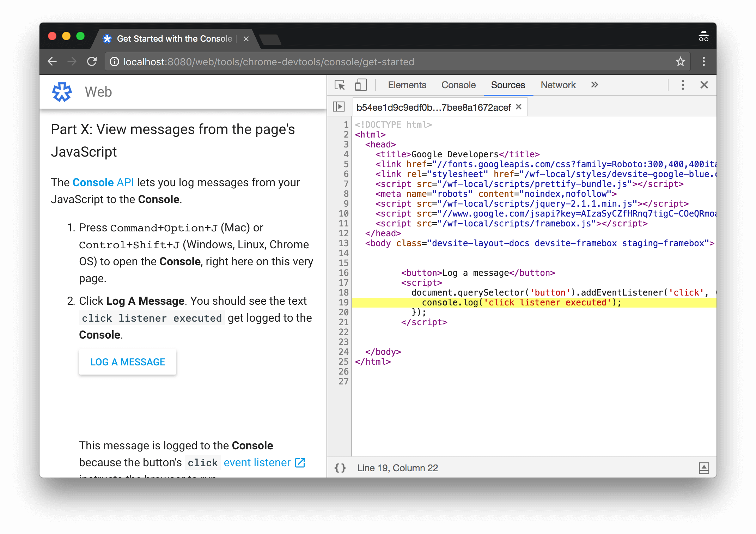Toggle navigator panel visibility
The image size is (756, 534).
point(338,107)
